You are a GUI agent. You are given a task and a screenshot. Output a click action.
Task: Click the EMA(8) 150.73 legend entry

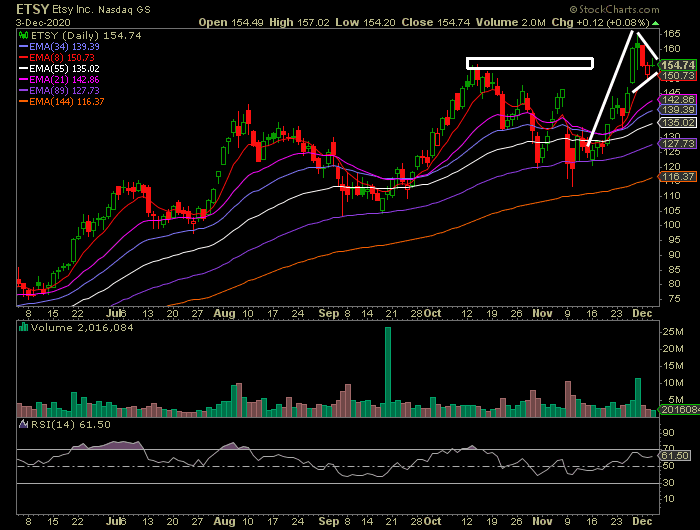tap(57, 58)
